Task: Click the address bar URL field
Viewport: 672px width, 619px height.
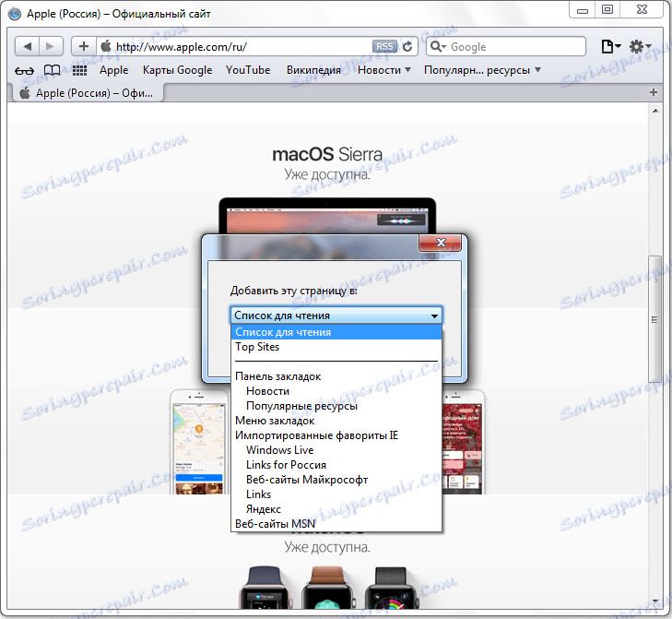Action: (x=242, y=46)
